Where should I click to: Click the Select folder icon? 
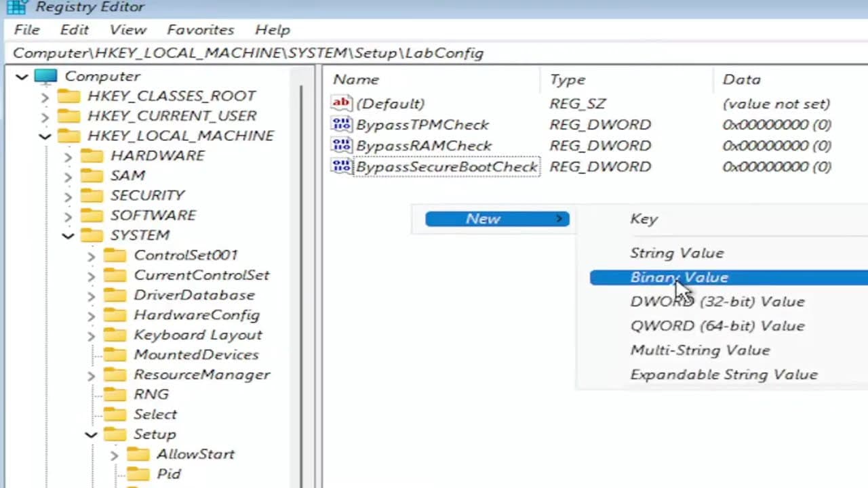[x=115, y=414]
